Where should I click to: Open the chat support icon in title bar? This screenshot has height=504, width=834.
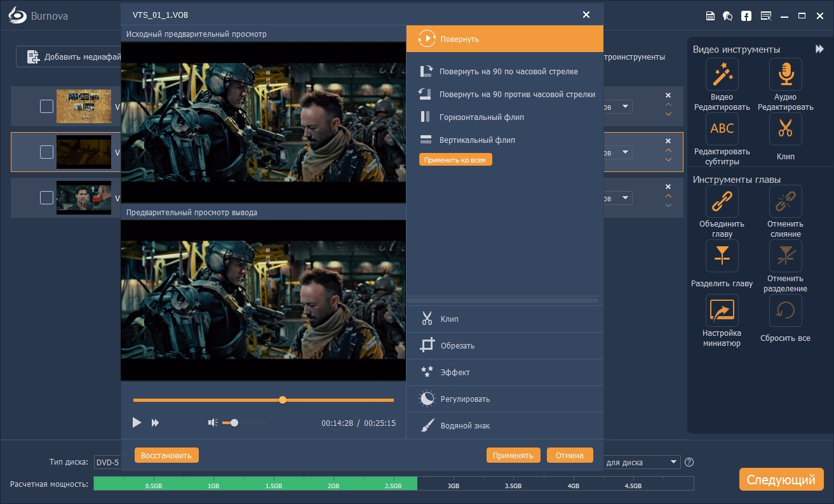point(728,16)
